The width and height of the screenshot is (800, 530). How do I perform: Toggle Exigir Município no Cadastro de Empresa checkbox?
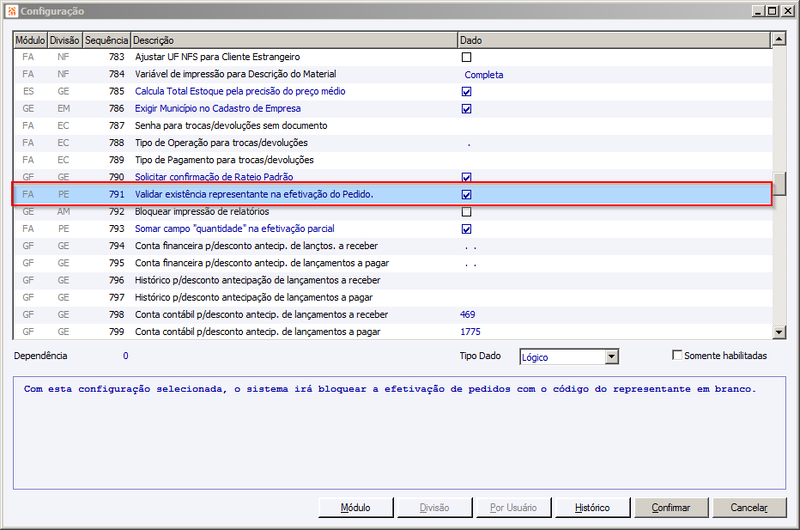466,109
